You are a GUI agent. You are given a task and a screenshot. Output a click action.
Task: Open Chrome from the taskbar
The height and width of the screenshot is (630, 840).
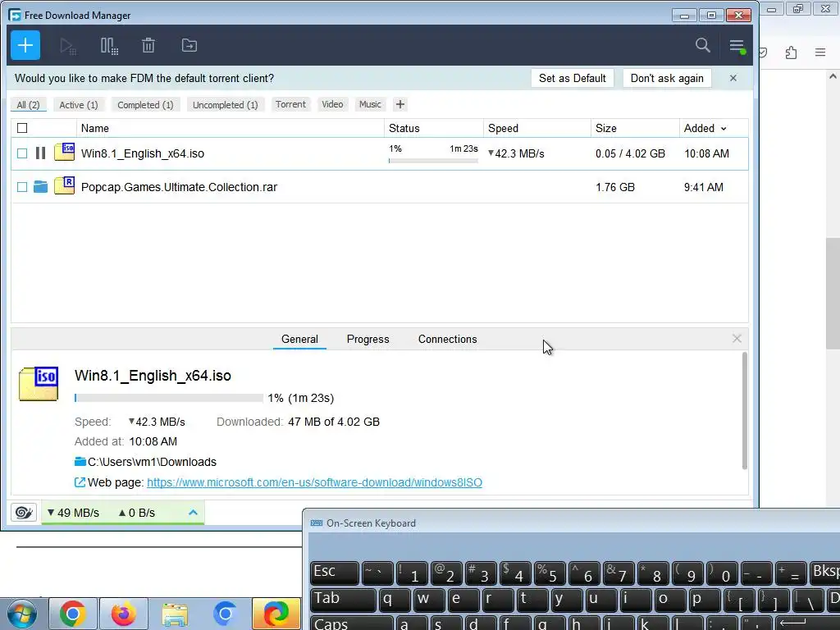click(x=72, y=614)
